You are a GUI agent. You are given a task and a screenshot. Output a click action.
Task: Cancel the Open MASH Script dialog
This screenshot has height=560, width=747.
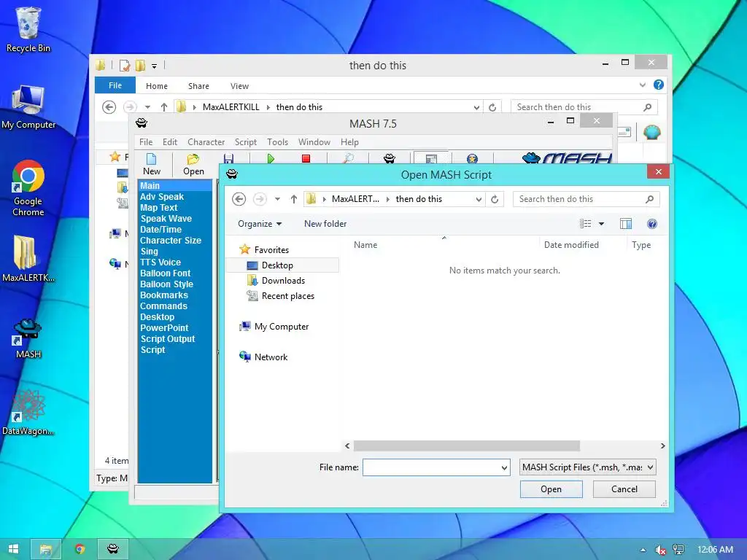point(624,489)
